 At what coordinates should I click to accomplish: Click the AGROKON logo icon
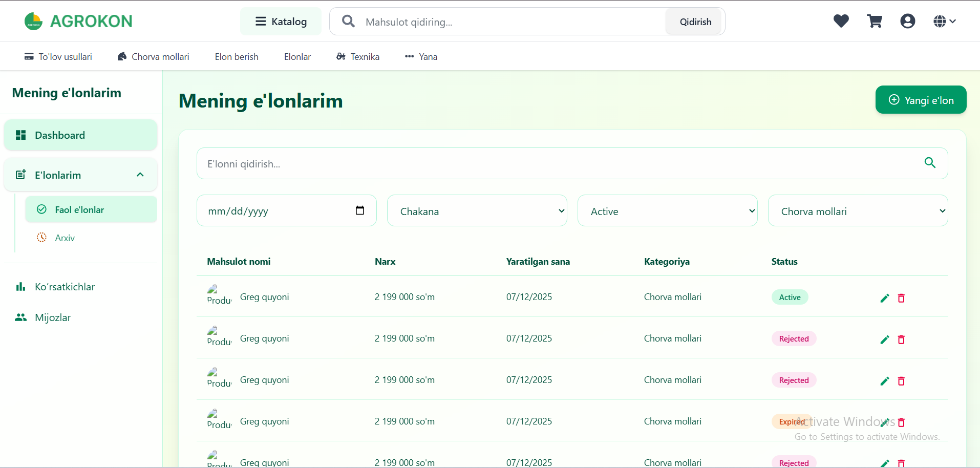pyautogui.click(x=33, y=21)
